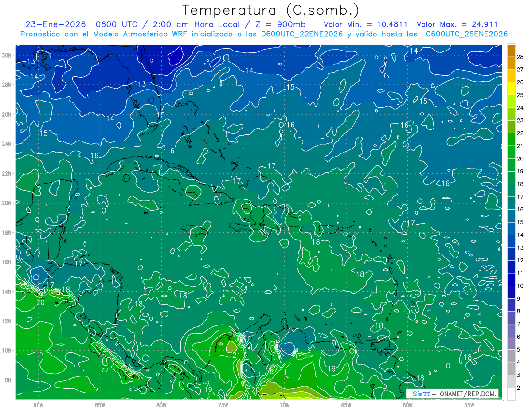The image size is (532, 411).
Task: Click the white swatch at legend bottom
Action: pos(511,394)
